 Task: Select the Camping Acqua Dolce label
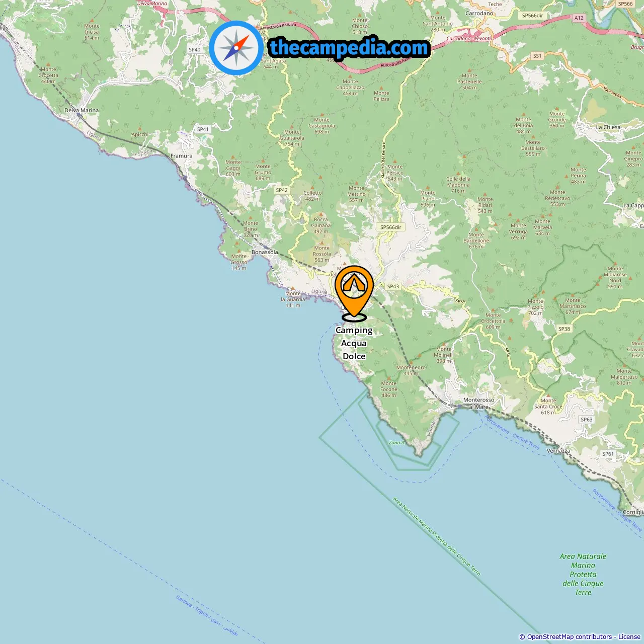click(x=354, y=343)
